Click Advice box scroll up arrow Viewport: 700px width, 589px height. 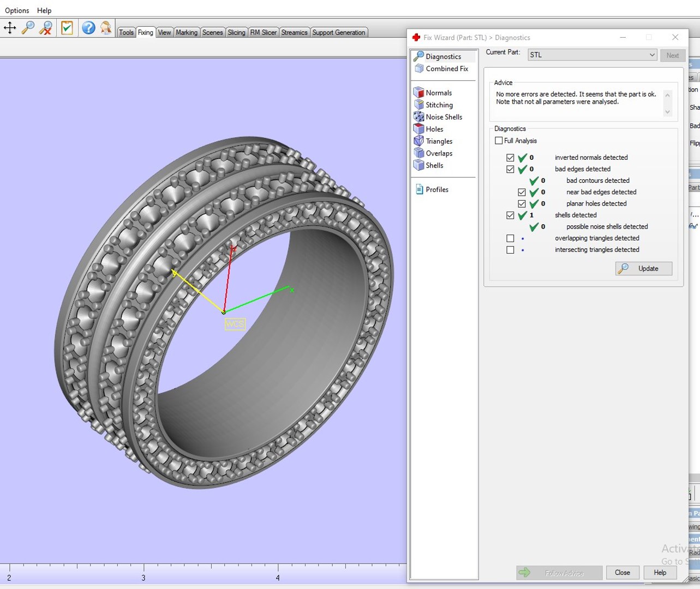pos(667,95)
